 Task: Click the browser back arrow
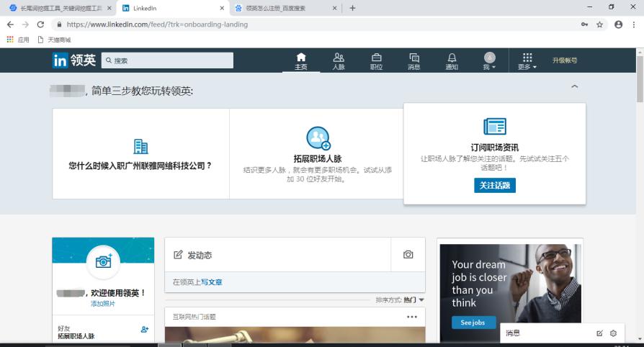10,24
